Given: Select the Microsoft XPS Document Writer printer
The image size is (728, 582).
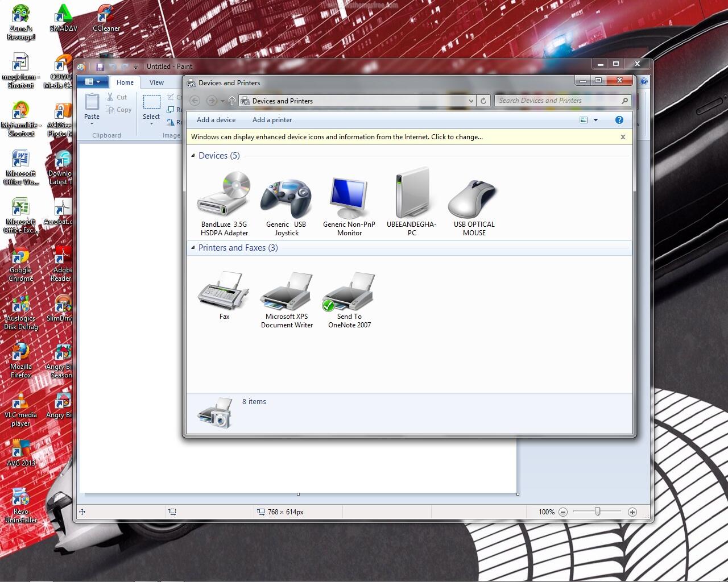Looking at the screenshot, I should tap(287, 300).
